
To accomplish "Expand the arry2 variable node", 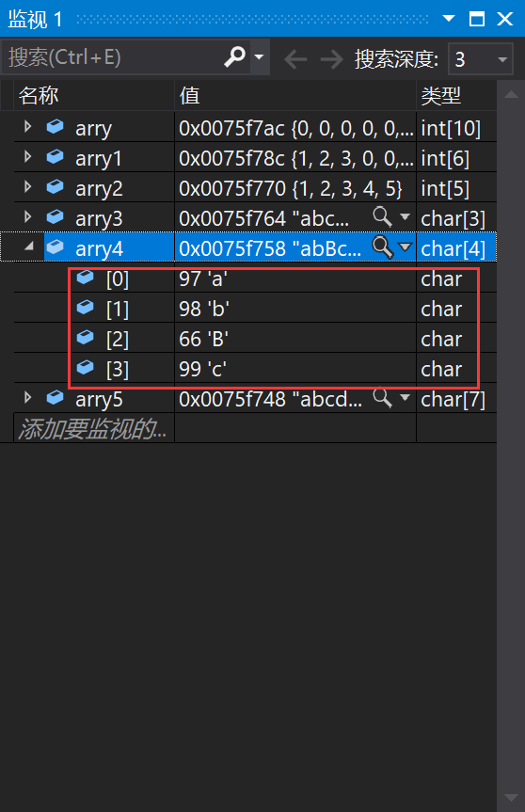I will (x=28, y=186).
